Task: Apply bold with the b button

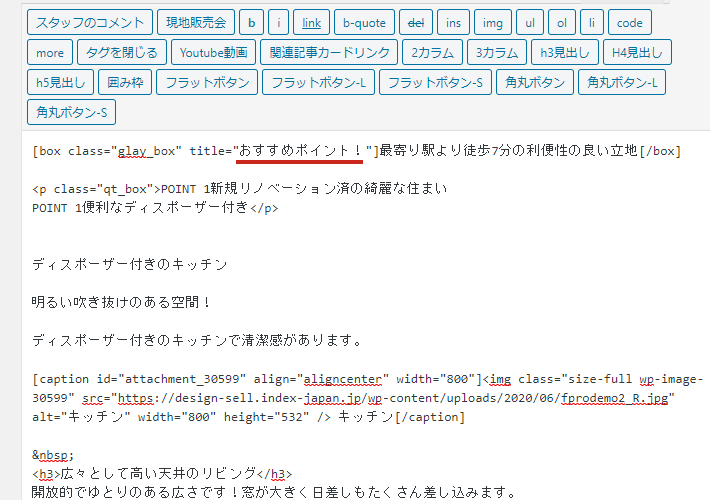Action: pos(250,22)
